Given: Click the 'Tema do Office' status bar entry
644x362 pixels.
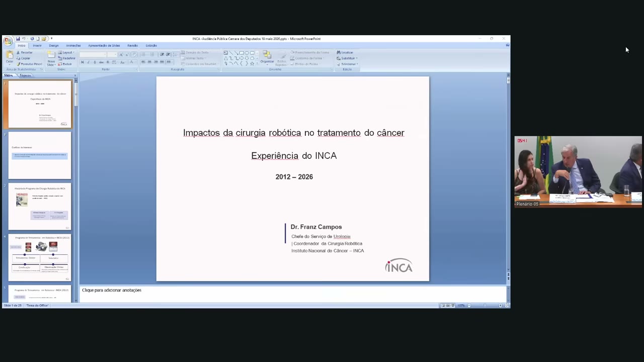Looking at the screenshot, I should click(x=37, y=306).
